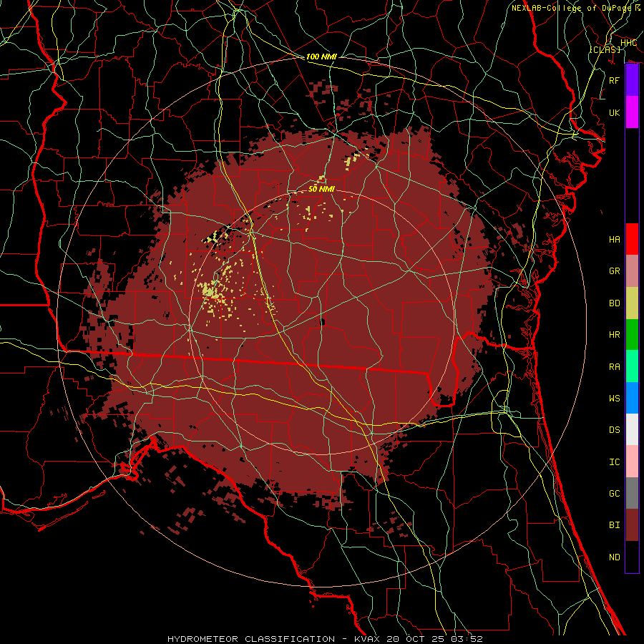
Task: Click the 50 NMI range ring label
Action: 321,189
